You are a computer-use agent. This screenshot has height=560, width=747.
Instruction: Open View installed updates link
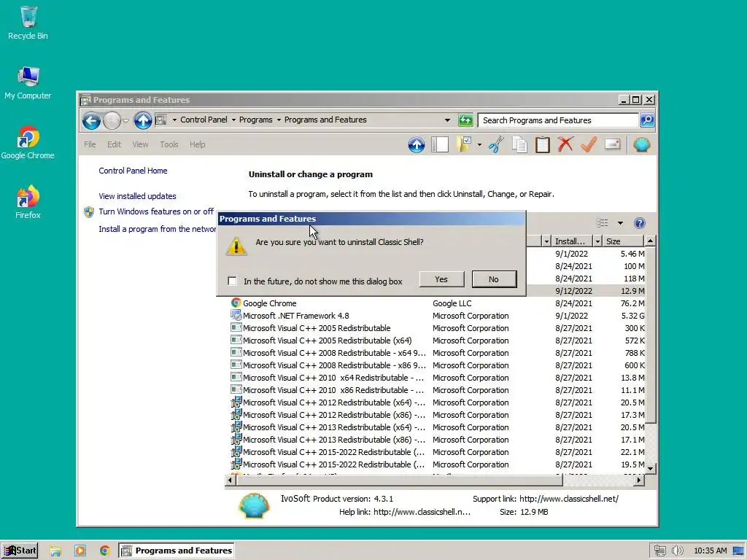coord(137,196)
